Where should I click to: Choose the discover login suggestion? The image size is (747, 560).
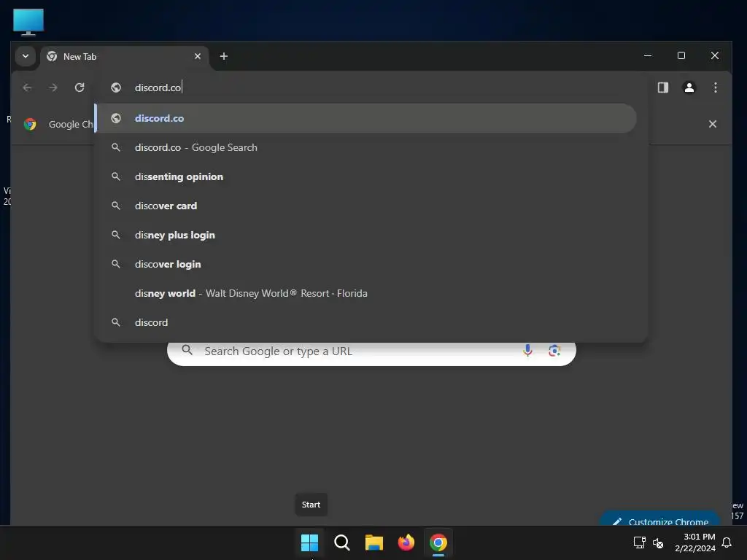tap(365, 264)
